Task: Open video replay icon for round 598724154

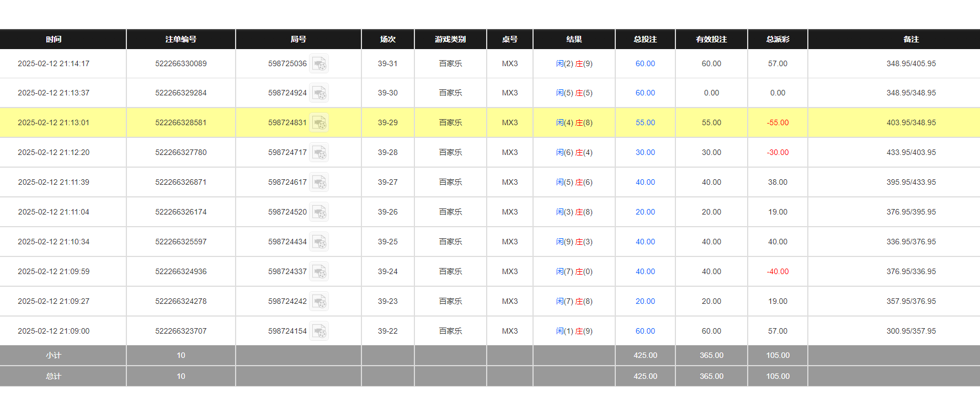Action: [x=319, y=331]
